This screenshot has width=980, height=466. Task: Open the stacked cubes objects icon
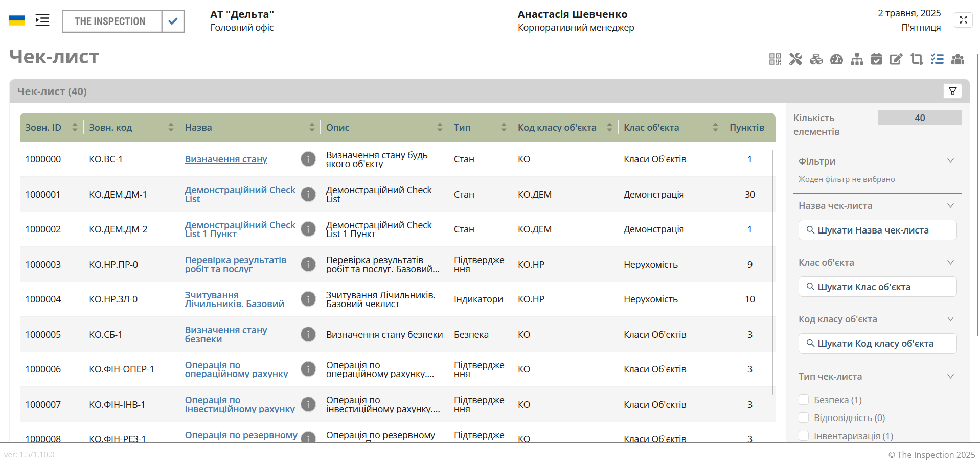click(816, 59)
